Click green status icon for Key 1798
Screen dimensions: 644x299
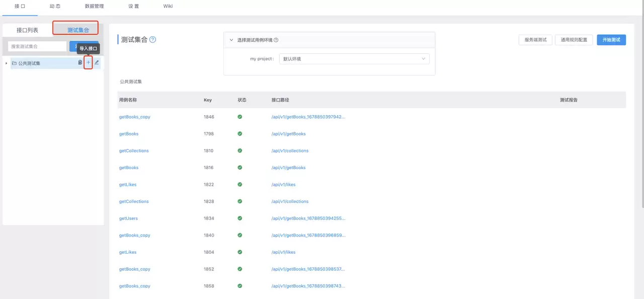coord(239,134)
